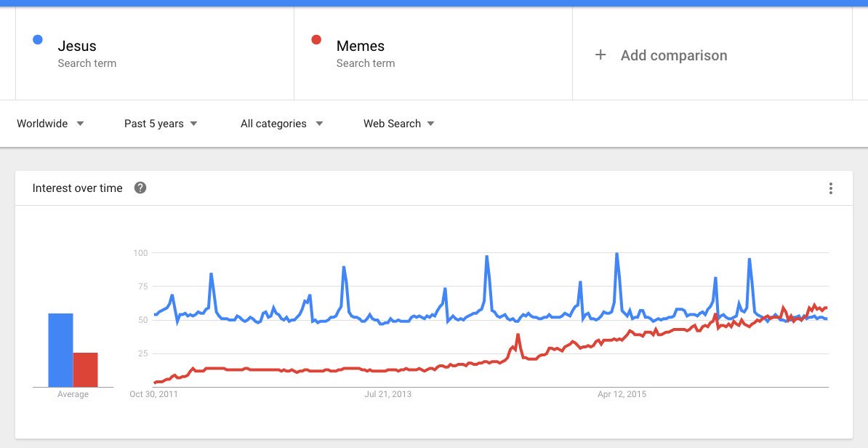Click the blue Jesus average bar
The width and height of the screenshot is (868, 448).
60,350
